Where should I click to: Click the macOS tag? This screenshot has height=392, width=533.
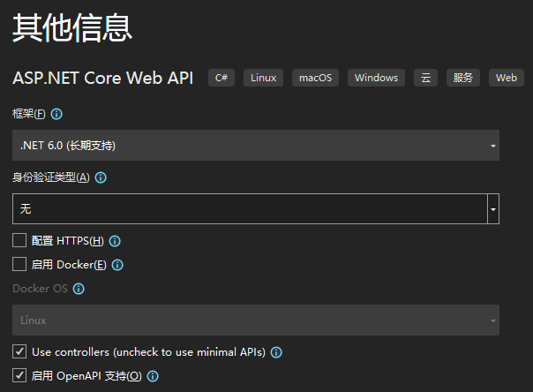click(x=315, y=78)
